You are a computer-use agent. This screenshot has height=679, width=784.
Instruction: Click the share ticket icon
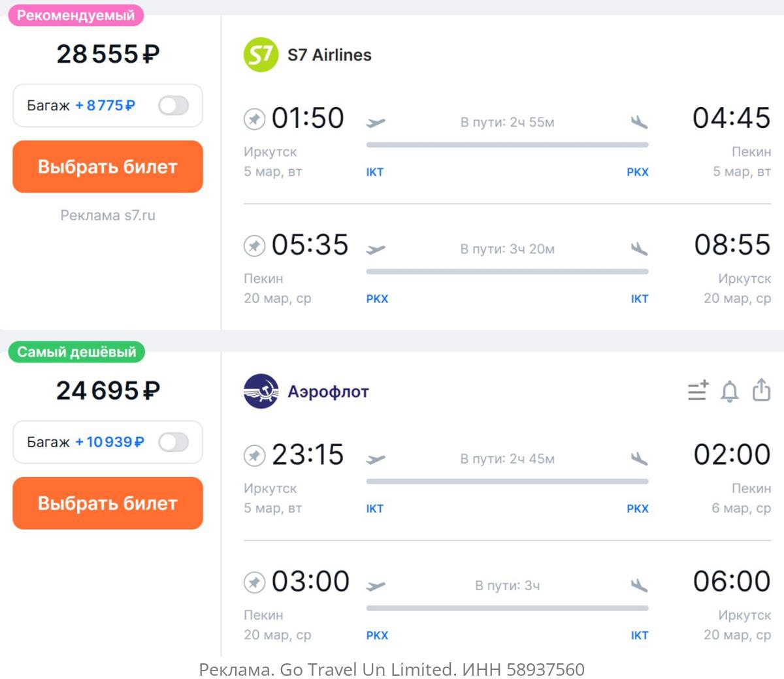coord(761,390)
